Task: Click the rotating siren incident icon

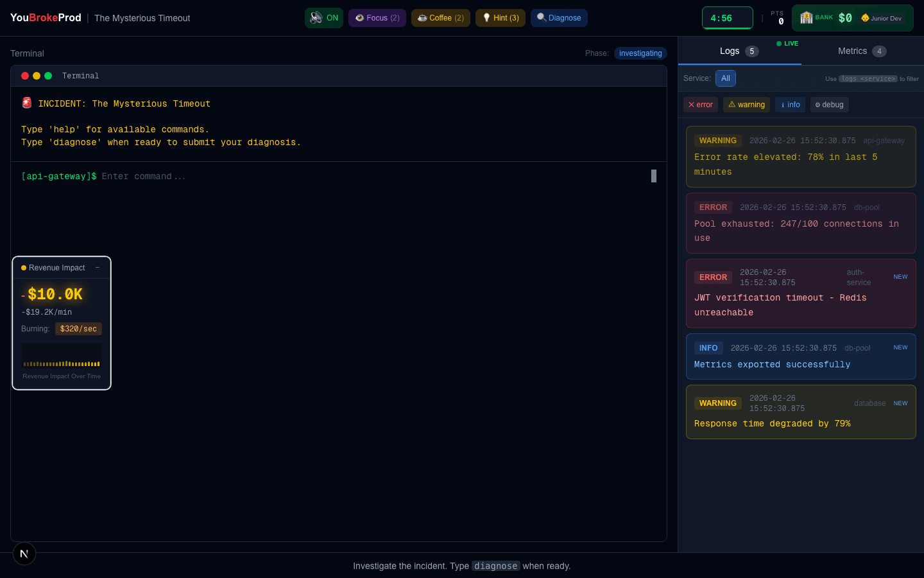Action: point(26,103)
